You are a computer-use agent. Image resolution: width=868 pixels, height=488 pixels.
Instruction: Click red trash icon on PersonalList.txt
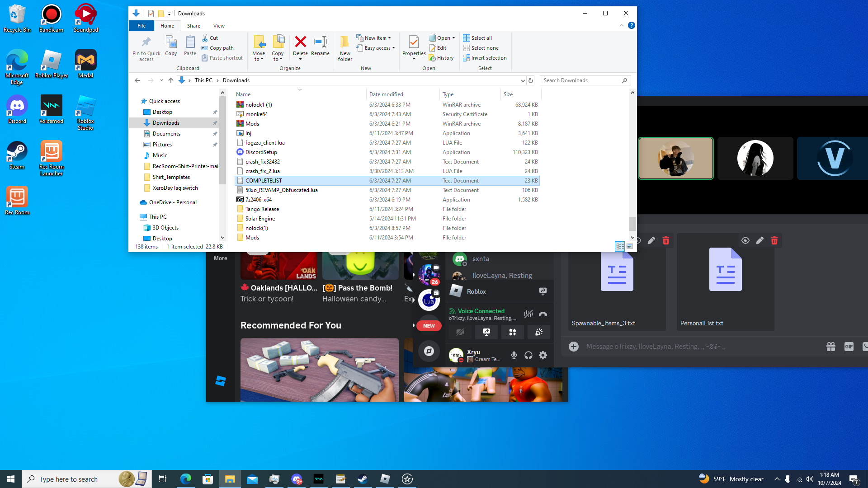coord(774,240)
